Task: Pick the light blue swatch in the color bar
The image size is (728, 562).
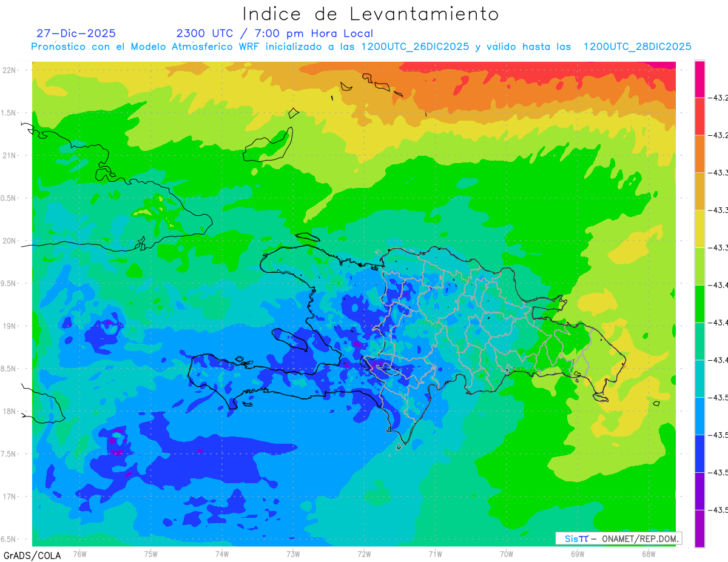Action: 699,416
